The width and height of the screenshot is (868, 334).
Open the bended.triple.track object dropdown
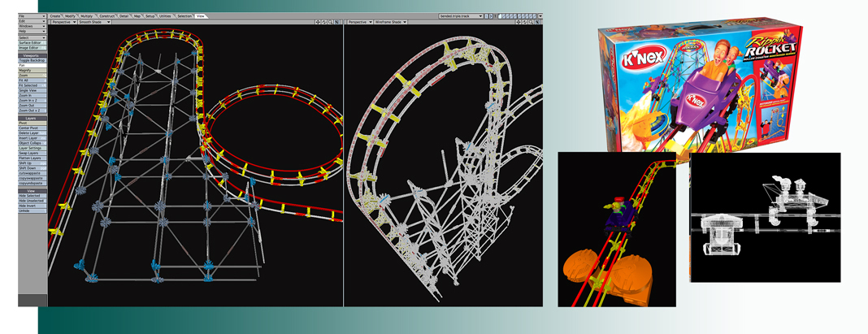461,16
